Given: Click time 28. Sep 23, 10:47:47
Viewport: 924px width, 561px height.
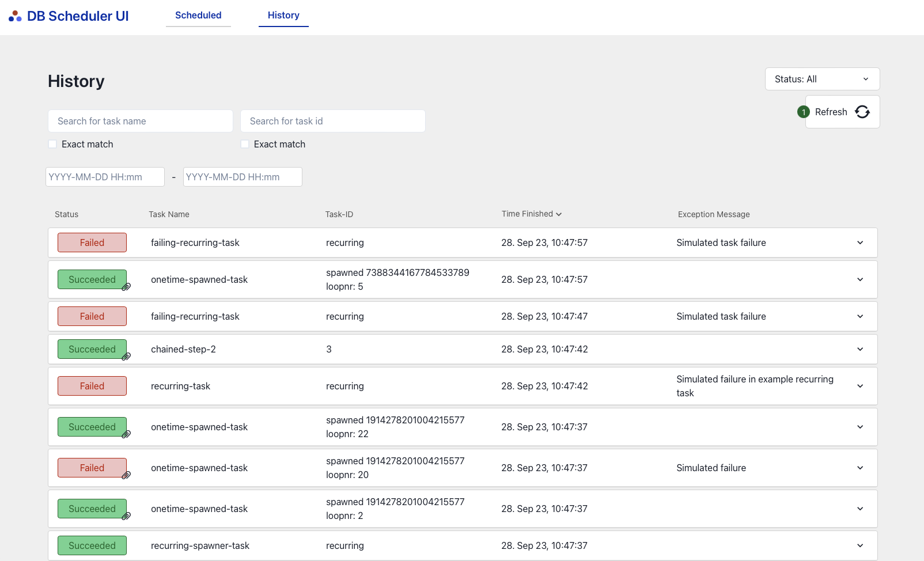Looking at the screenshot, I should (544, 316).
